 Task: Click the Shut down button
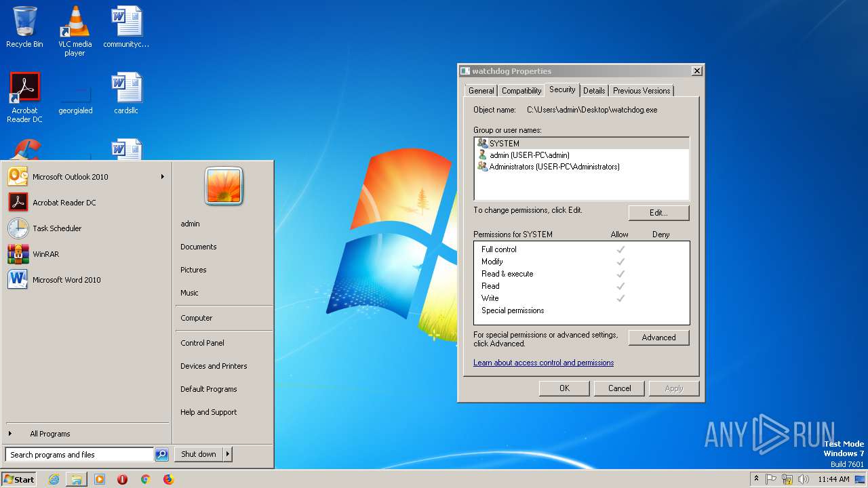[199, 454]
